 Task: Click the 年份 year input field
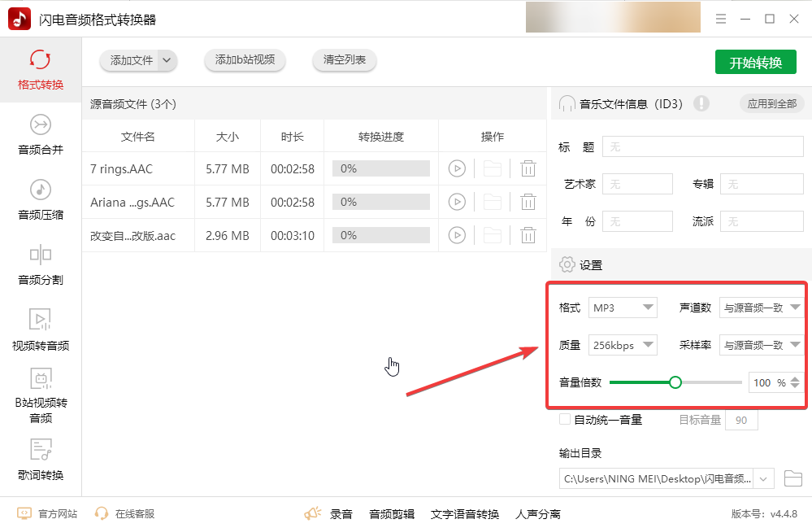(637, 221)
